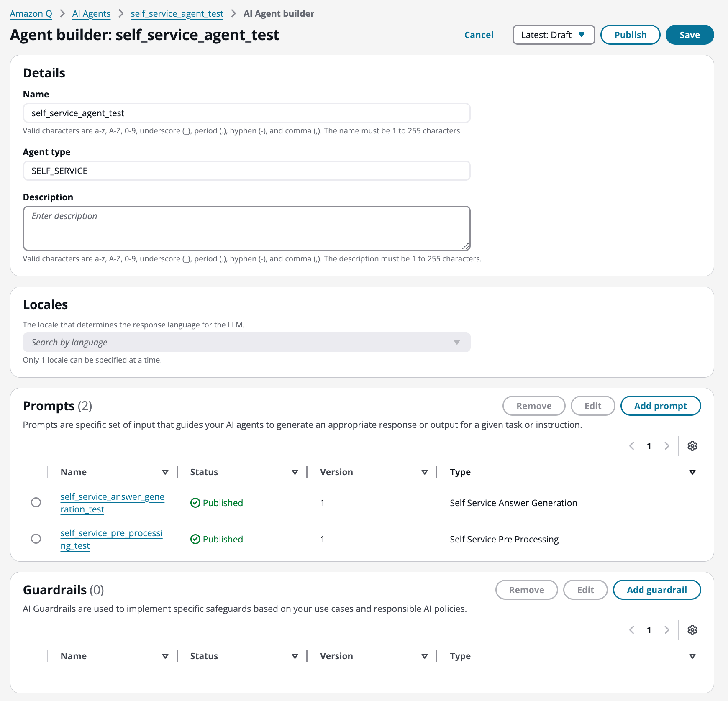Click the Save button
This screenshot has height=701, width=728.
tap(690, 35)
